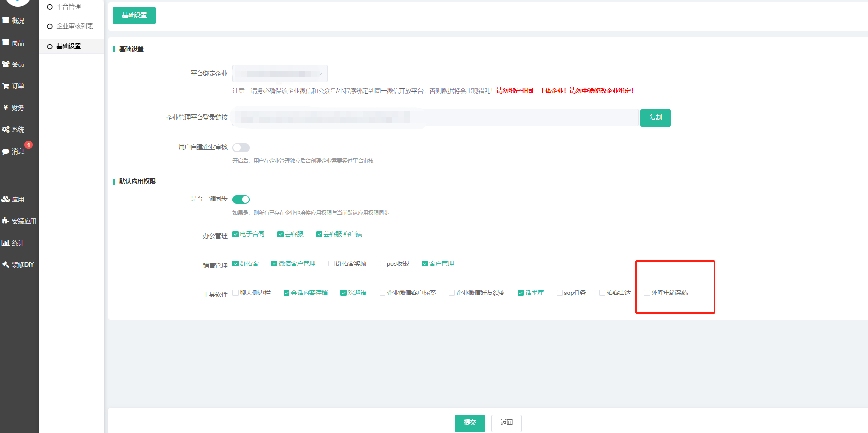Toggle the 用户自建企业审核 switch
The width and height of the screenshot is (868, 433).
point(241,148)
